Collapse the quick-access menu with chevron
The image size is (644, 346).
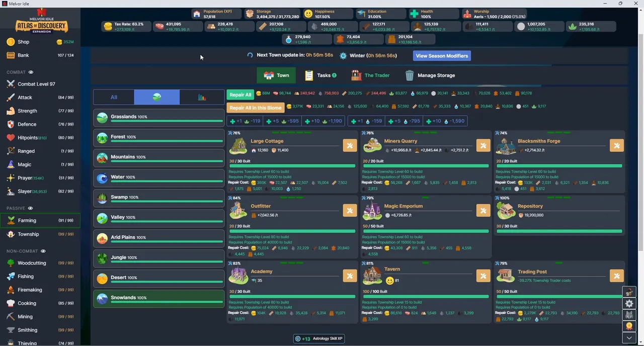(629, 338)
